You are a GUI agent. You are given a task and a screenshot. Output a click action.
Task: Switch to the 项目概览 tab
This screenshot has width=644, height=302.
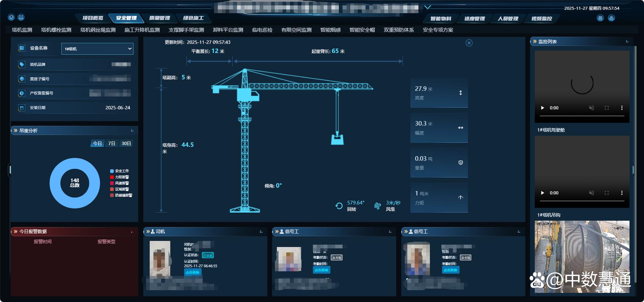93,18
